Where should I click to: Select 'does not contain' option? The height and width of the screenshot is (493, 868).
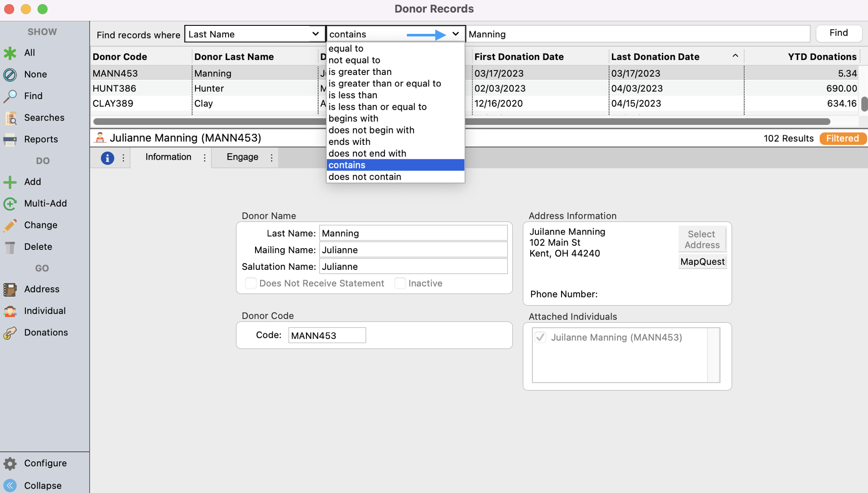point(364,177)
